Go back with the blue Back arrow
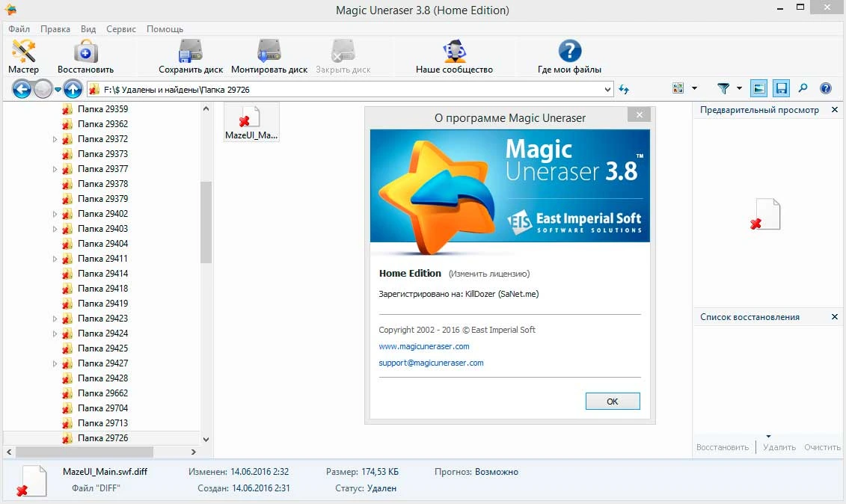This screenshot has height=504, width=846. click(x=22, y=89)
